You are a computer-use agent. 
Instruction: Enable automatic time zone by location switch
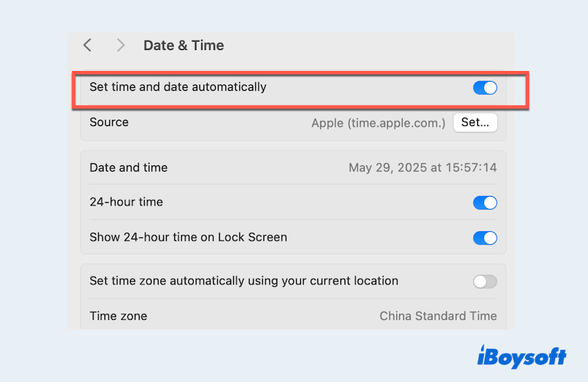(485, 282)
